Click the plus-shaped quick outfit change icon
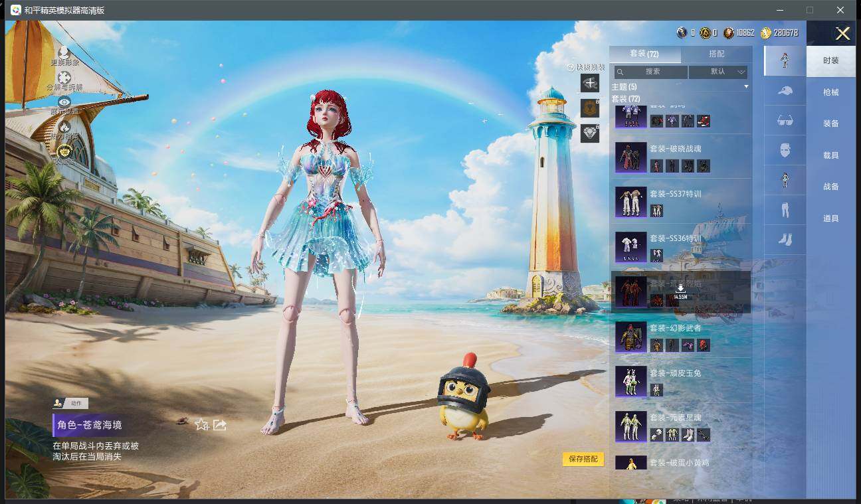This screenshot has height=504, width=861. 590,83
